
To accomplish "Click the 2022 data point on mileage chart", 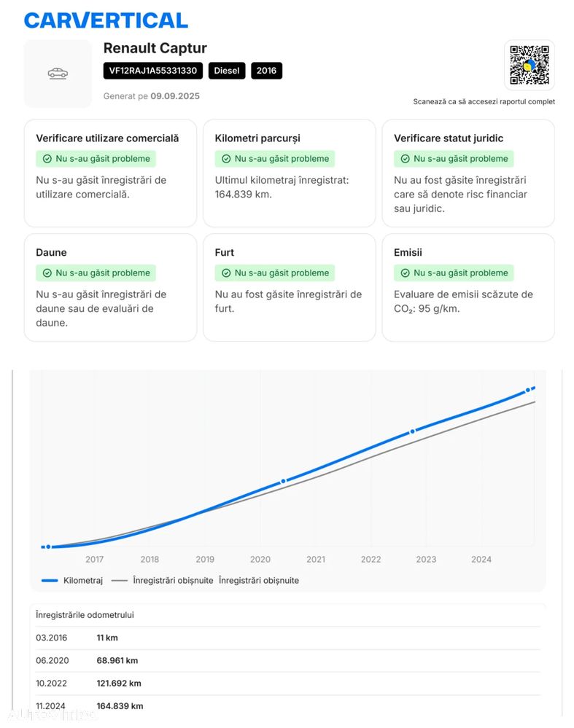I will coord(412,431).
